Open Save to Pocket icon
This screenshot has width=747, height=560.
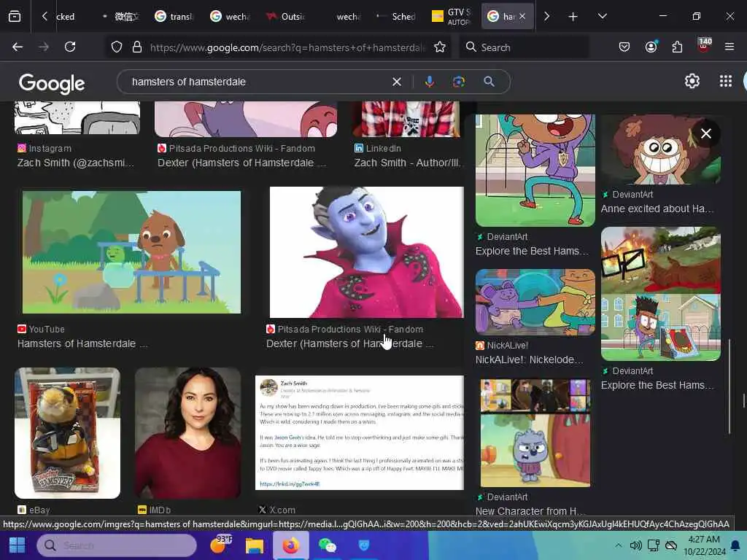624,47
